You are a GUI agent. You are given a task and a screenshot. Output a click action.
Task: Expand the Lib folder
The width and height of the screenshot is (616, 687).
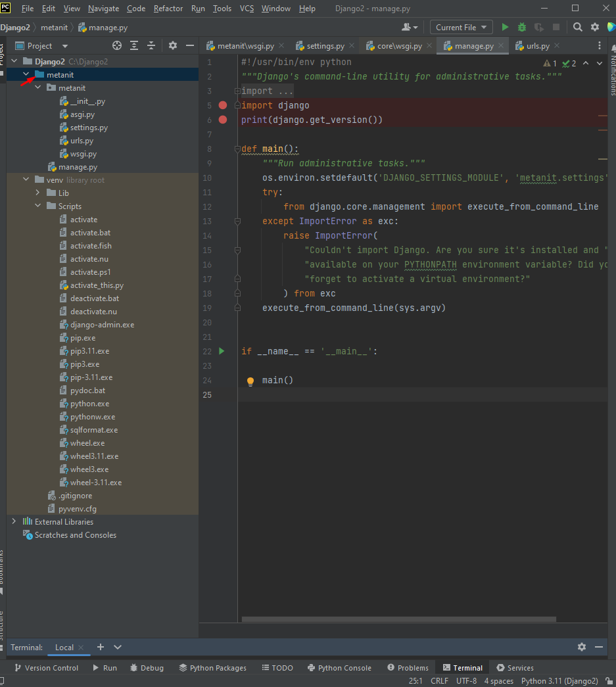(x=38, y=193)
